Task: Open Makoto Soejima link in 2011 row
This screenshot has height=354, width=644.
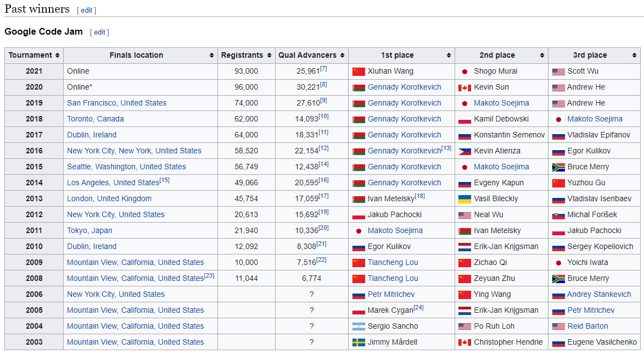Action: point(395,230)
